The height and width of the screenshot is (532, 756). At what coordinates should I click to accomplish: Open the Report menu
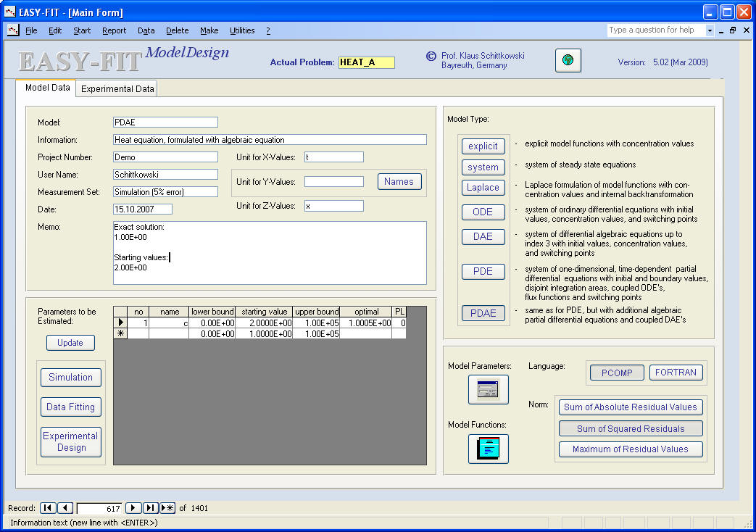coord(114,30)
